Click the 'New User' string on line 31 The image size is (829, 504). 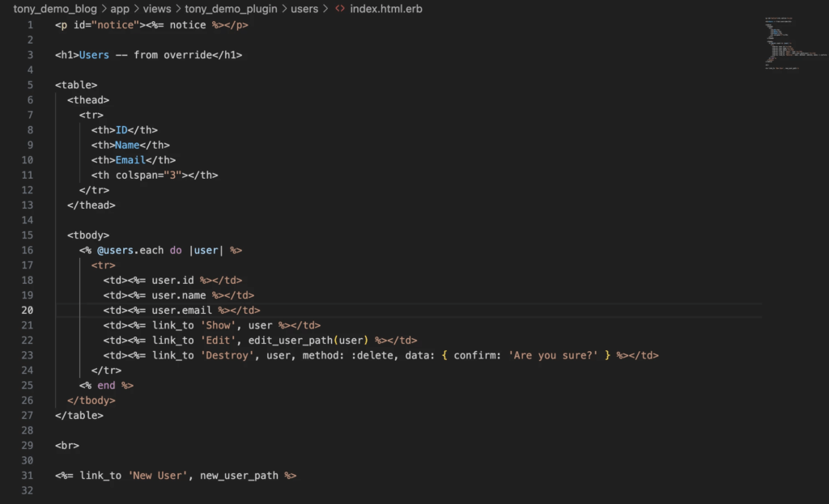pyautogui.click(x=158, y=476)
